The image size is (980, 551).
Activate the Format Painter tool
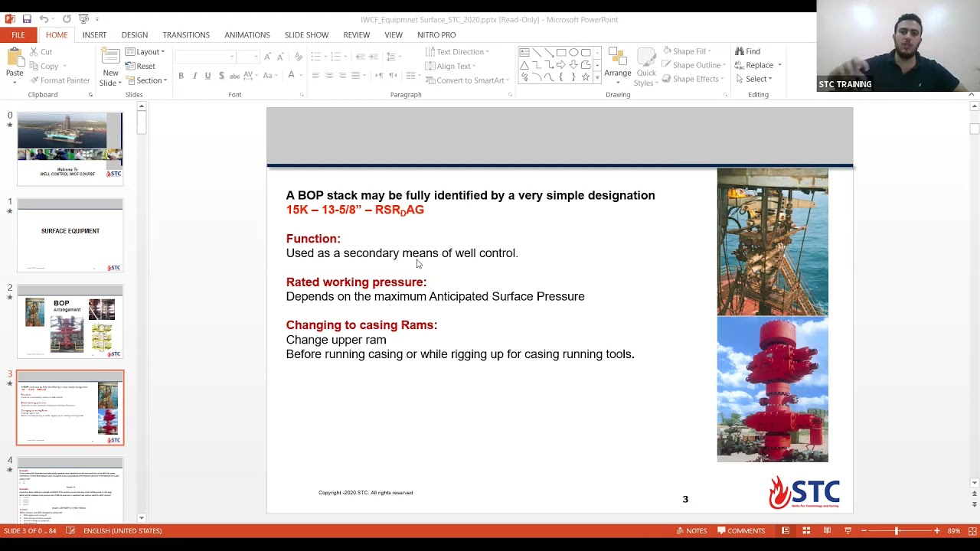pos(60,80)
